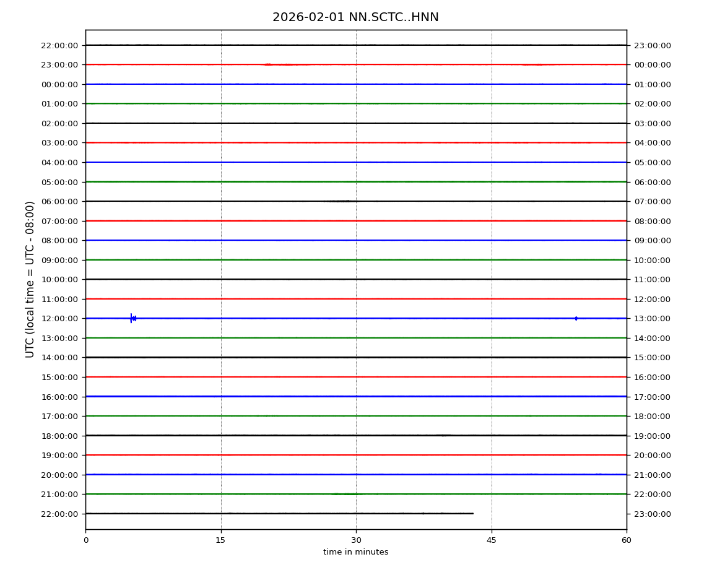Viewport: 712px width, 588px height.
Task: Click the right-axis 18:00:00 time label
Action: (x=652, y=416)
